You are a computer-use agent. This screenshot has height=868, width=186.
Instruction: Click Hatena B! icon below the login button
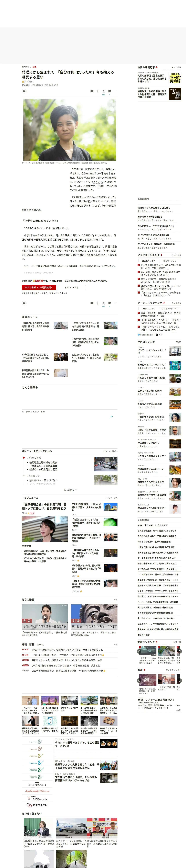[x=109, y=303]
